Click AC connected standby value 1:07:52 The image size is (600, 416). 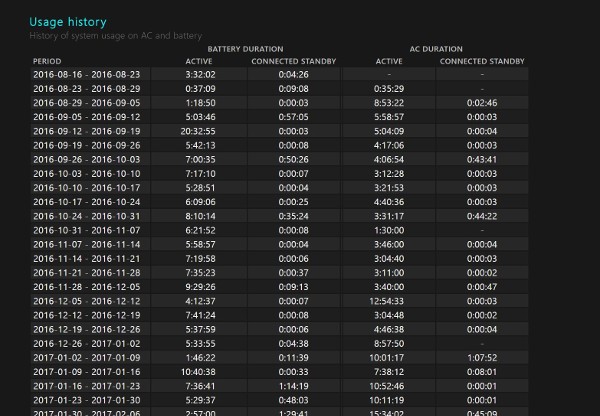(482, 356)
